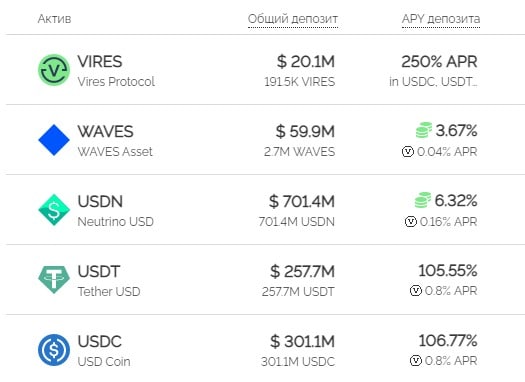This screenshot has width=525, height=382.
Task: Click the Vires logo next to 0.04% APR
Action: coord(407,152)
